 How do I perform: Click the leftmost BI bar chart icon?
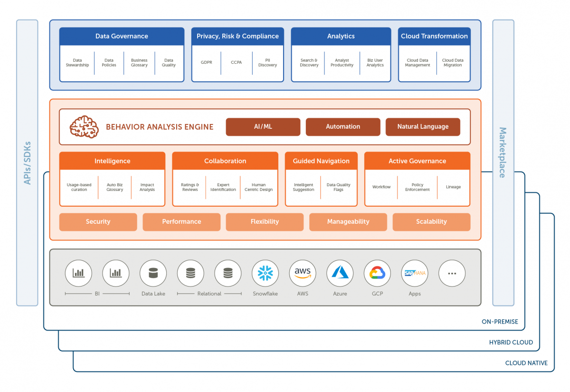coord(78,273)
